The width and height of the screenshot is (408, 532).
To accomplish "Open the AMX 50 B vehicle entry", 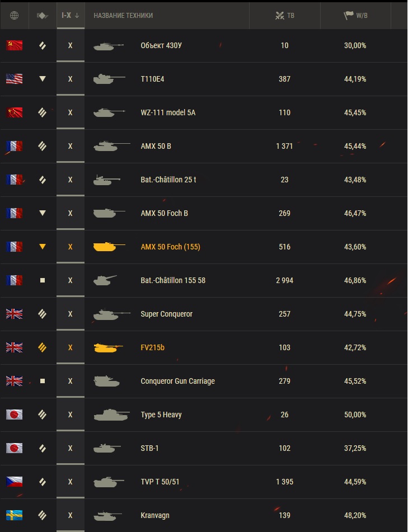I will (x=156, y=146).
